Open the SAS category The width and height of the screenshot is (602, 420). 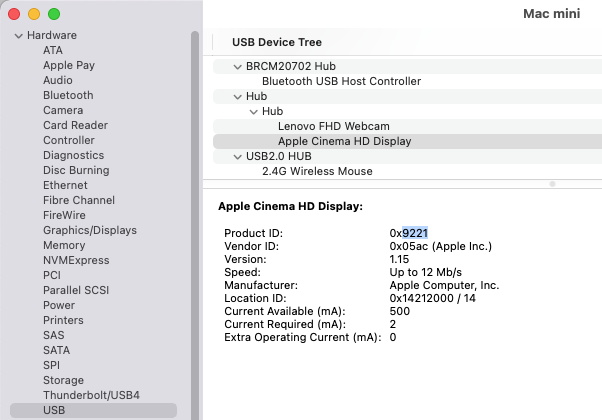point(54,335)
